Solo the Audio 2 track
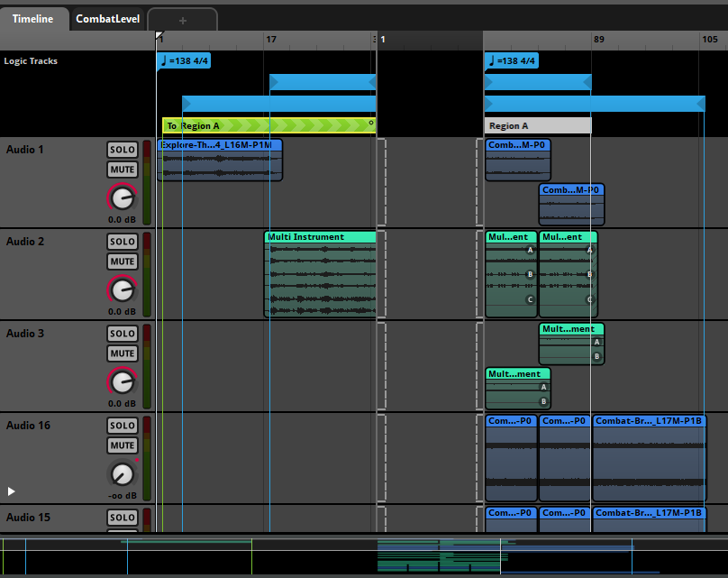The height and width of the screenshot is (578, 728). (x=123, y=242)
